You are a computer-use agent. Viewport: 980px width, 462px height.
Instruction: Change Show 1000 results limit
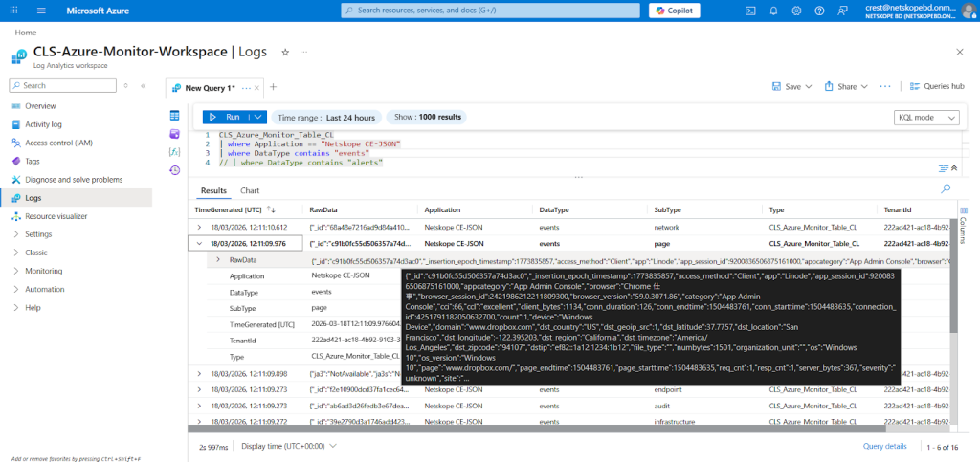(426, 118)
